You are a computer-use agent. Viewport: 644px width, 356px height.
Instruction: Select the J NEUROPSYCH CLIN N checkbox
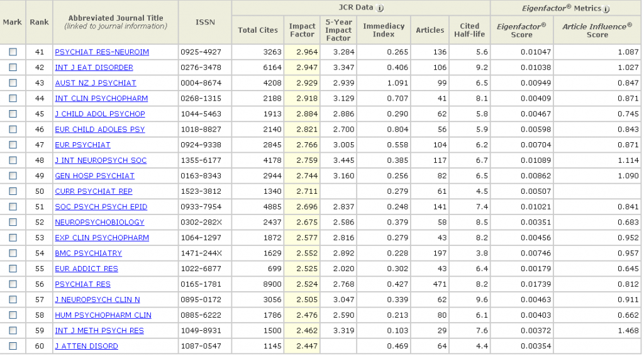[x=13, y=299]
